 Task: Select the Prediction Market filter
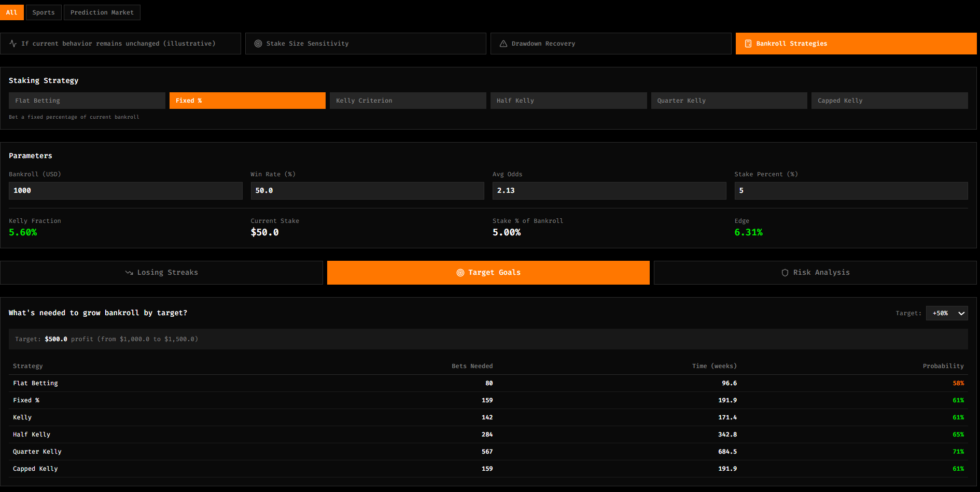pos(102,12)
